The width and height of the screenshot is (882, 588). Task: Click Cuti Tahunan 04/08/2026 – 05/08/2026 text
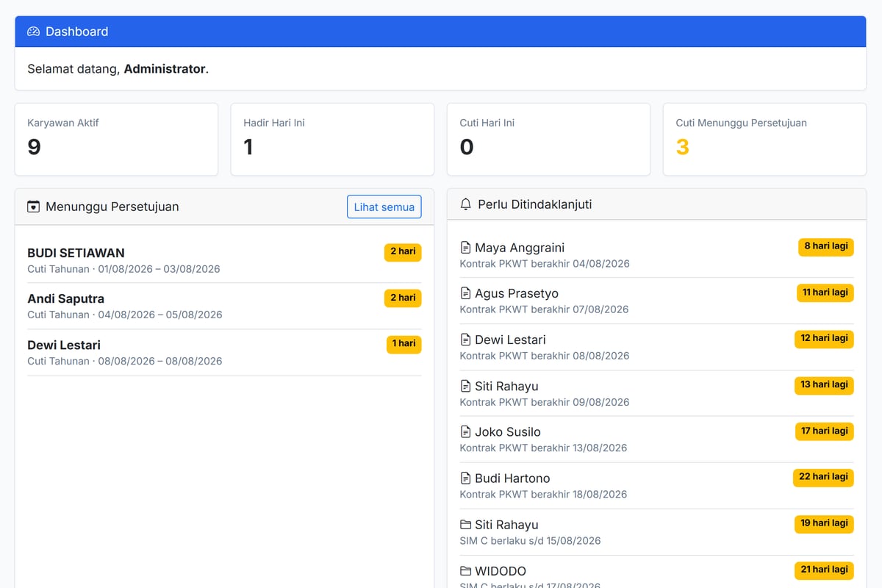click(125, 315)
